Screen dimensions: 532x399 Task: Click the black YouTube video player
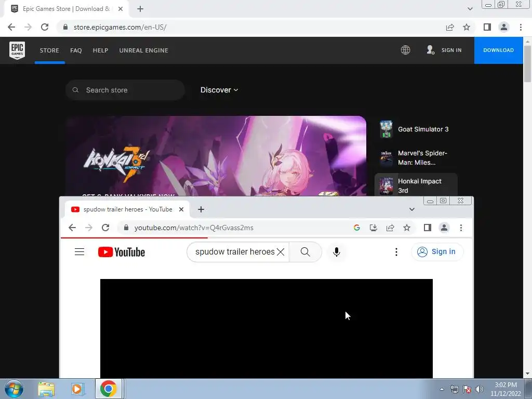(267, 328)
